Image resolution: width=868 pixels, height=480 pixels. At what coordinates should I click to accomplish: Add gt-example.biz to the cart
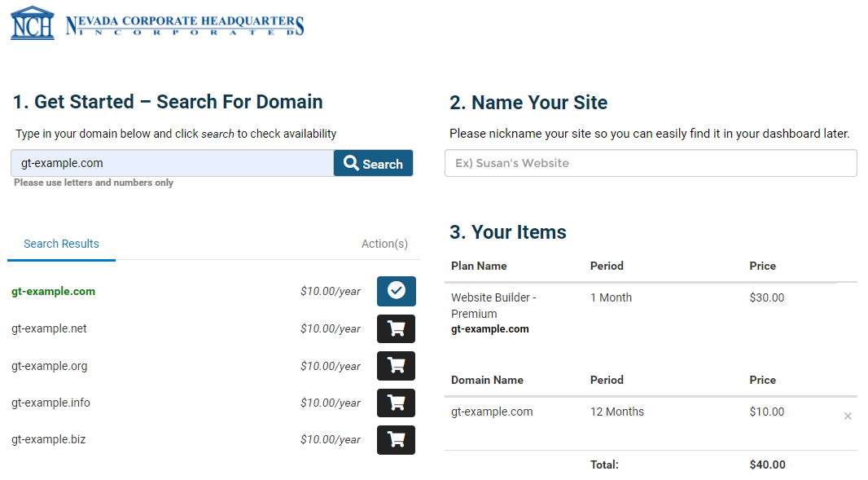click(396, 439)
